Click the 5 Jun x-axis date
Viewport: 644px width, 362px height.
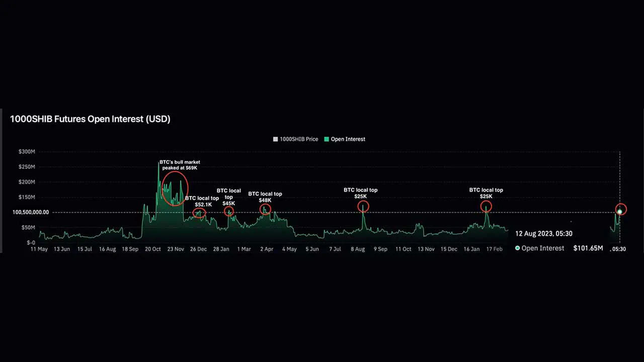312,249
